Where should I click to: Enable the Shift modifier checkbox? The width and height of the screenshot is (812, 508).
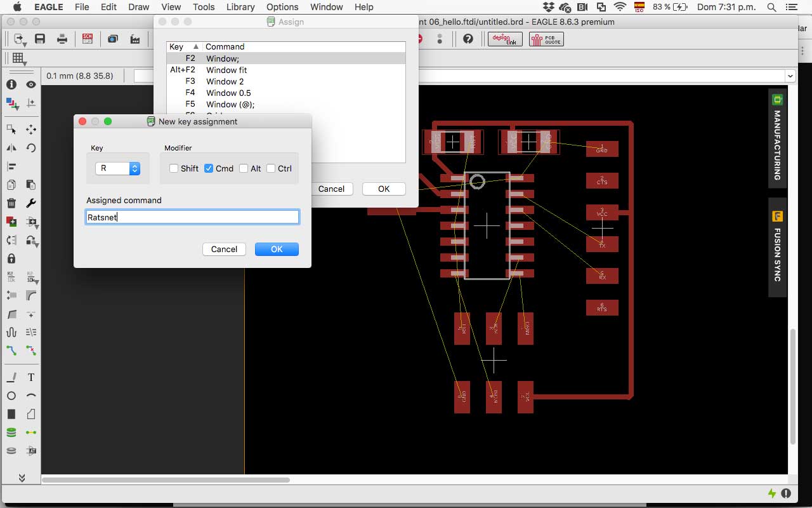pyautogui.click(x=174, y=168)
